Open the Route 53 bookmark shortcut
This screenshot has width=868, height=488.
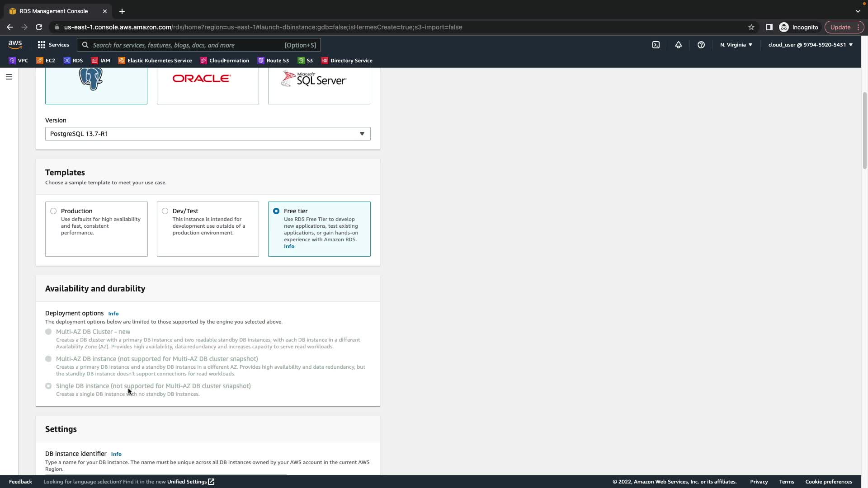tap(273, 61)
